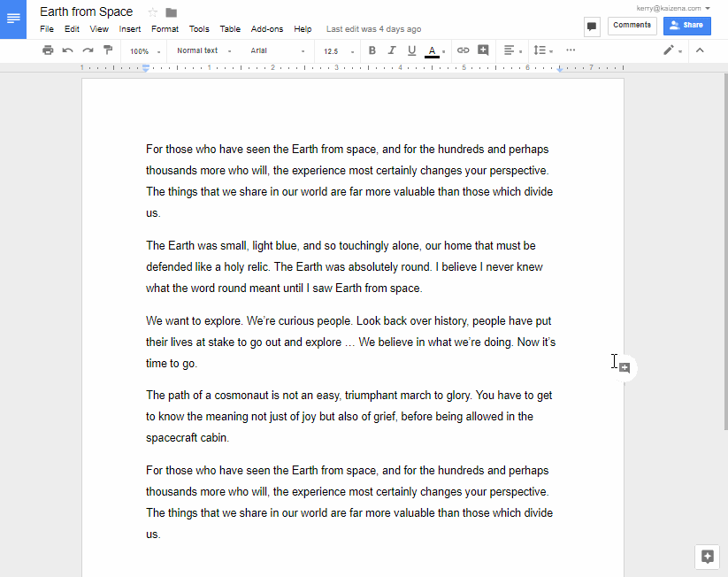
Task: Redo the last action
Action: pos(88,50)
